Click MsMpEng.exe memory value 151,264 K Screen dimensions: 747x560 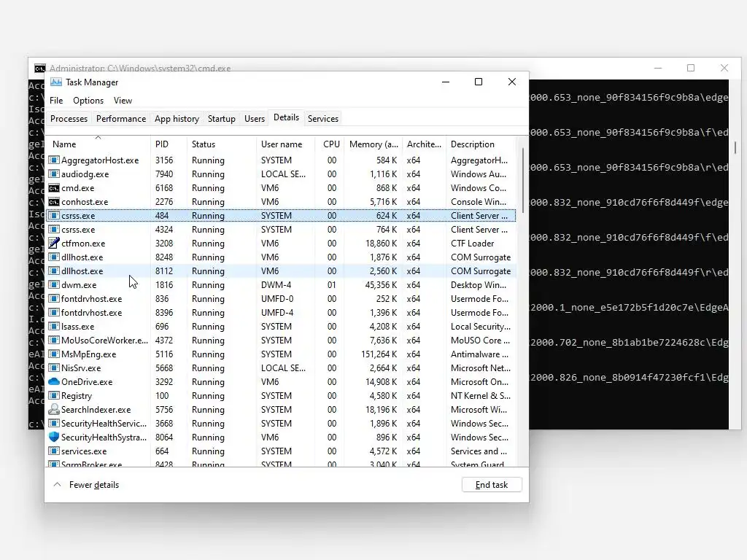tap(379, 354)
